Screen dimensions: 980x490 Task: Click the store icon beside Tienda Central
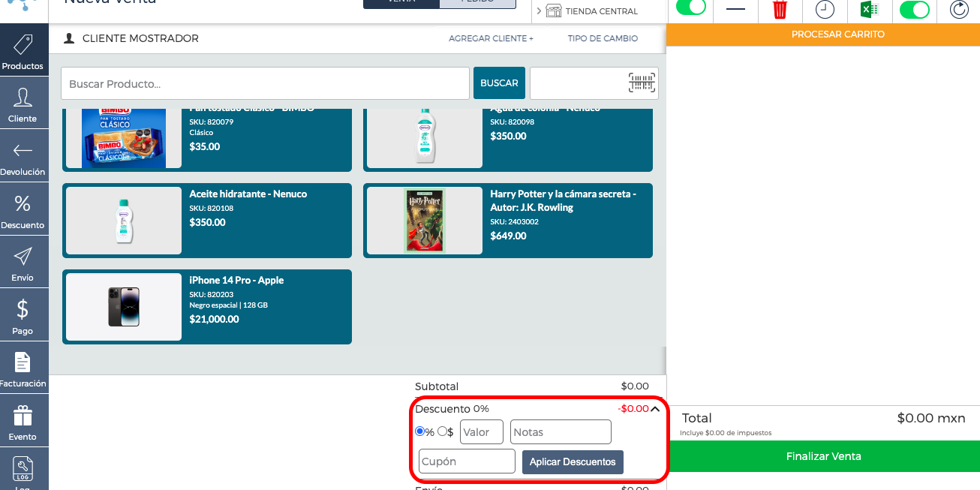(x=554, y=11)
